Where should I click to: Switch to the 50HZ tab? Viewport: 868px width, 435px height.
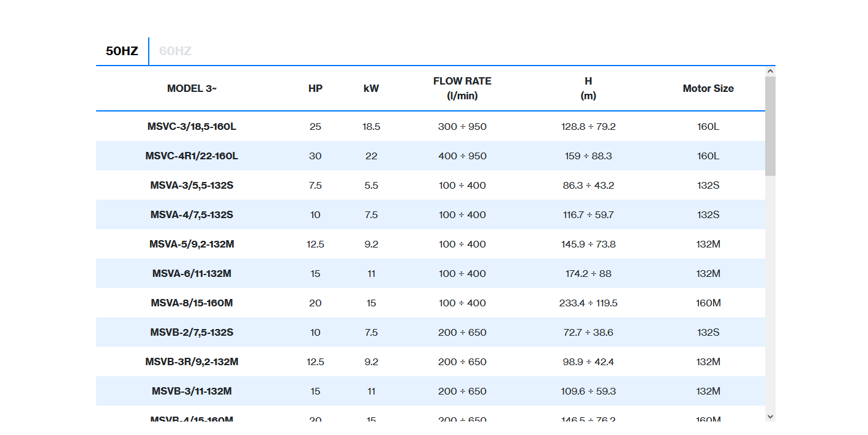[x=122, y=51]
